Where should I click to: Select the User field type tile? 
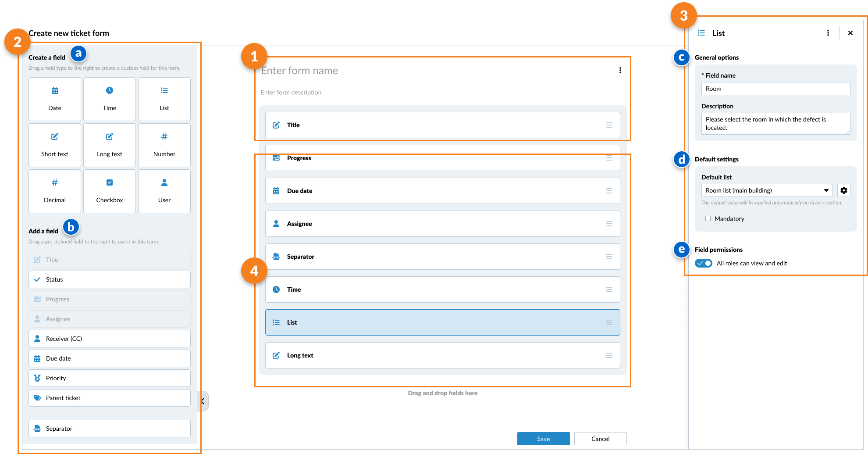(x=164, y=191)
